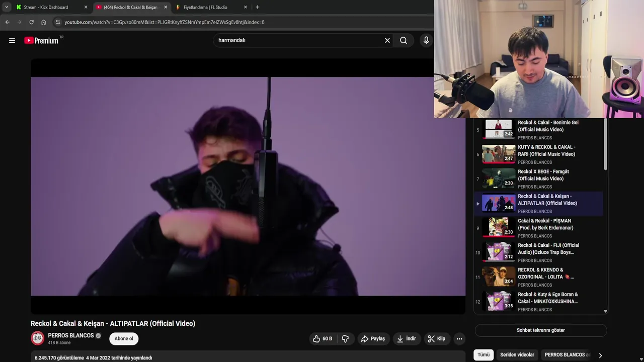Open the browser home page

tap(44, 22)
